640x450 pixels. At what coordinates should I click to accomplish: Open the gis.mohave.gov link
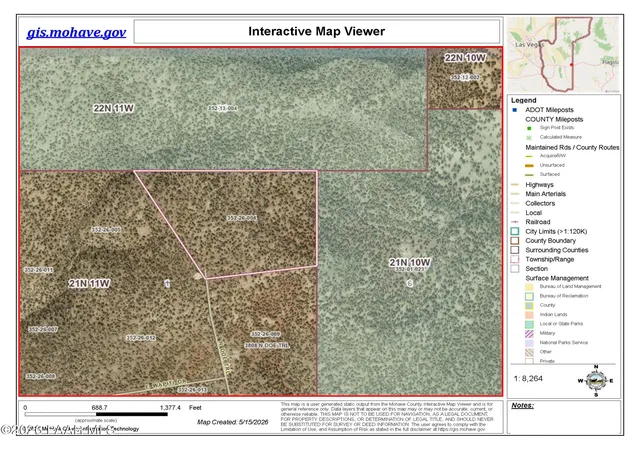76,32
